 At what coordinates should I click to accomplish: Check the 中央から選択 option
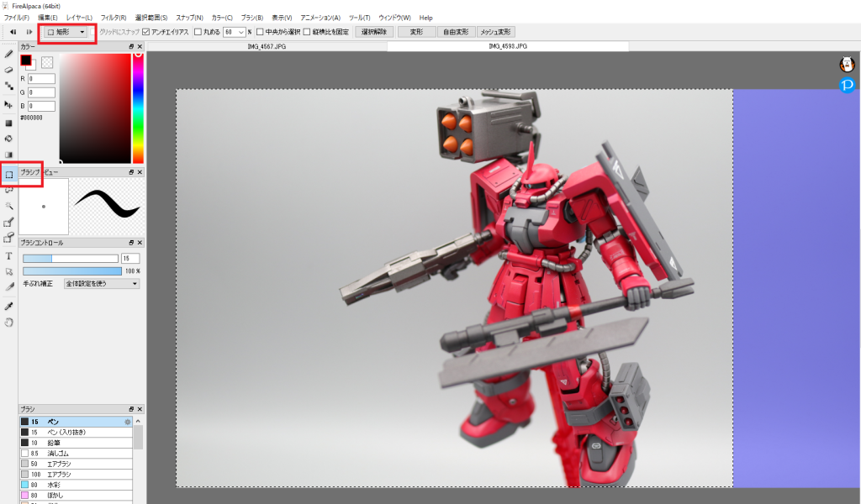tap(260, 32)
